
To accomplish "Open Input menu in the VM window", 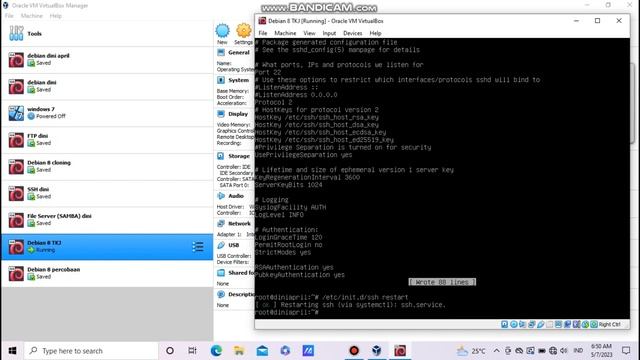I will (329, 33).
